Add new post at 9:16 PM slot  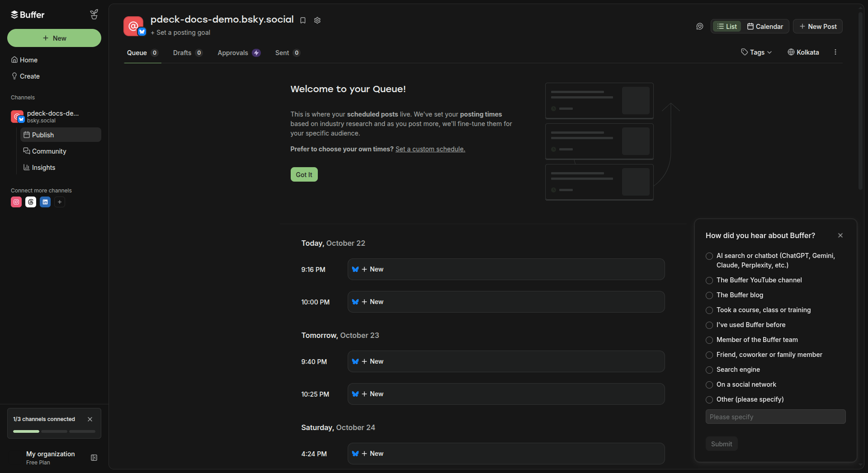(x=506, y=269)
